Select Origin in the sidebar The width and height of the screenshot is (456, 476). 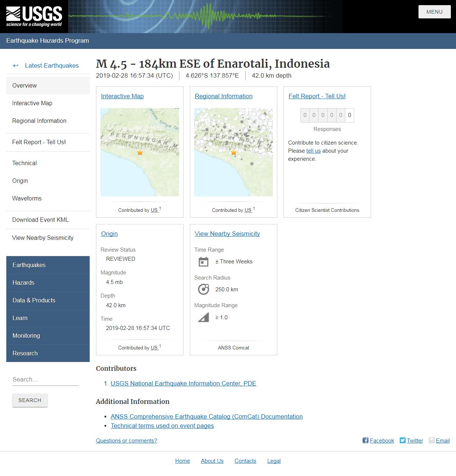[48, 181]
